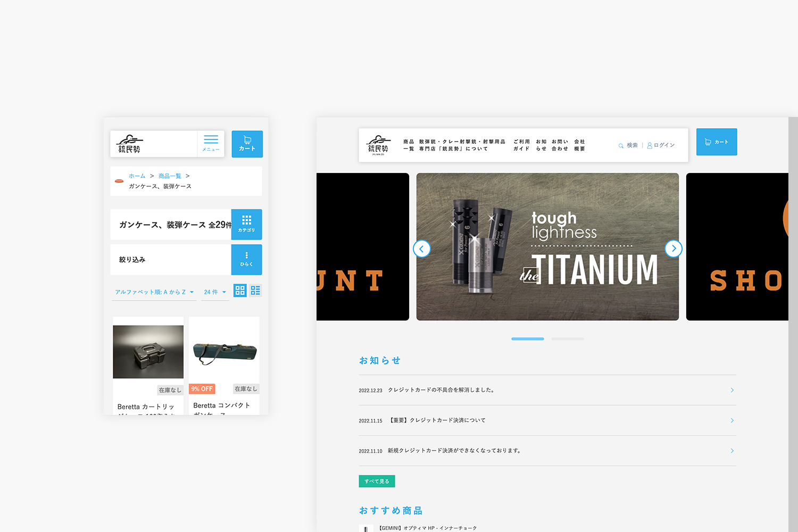798x532 pixels.
Task: Open the 24件 items-per-page dropdown
Action: (x=214, y=292)
